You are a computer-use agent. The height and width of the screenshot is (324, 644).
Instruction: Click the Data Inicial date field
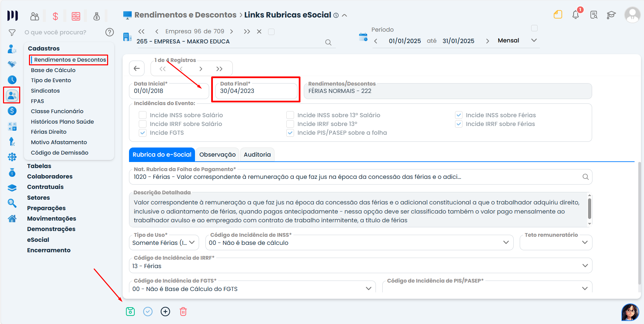[x=169, y=91]
